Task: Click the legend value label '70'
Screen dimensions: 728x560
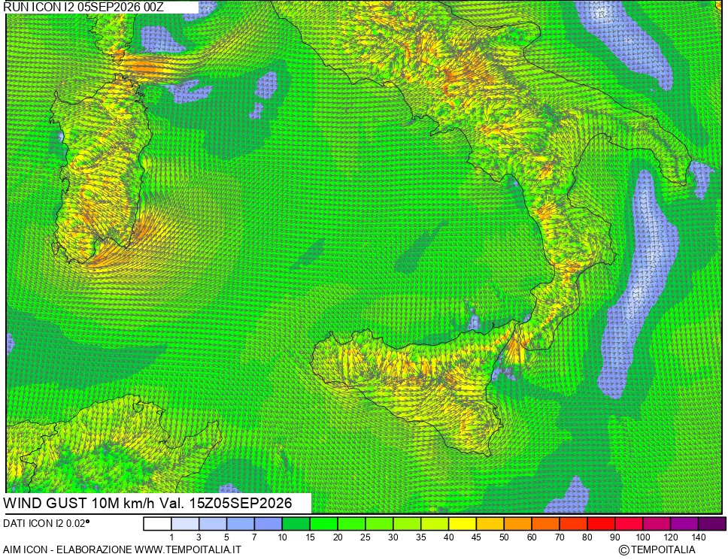Action: [560, 537]
